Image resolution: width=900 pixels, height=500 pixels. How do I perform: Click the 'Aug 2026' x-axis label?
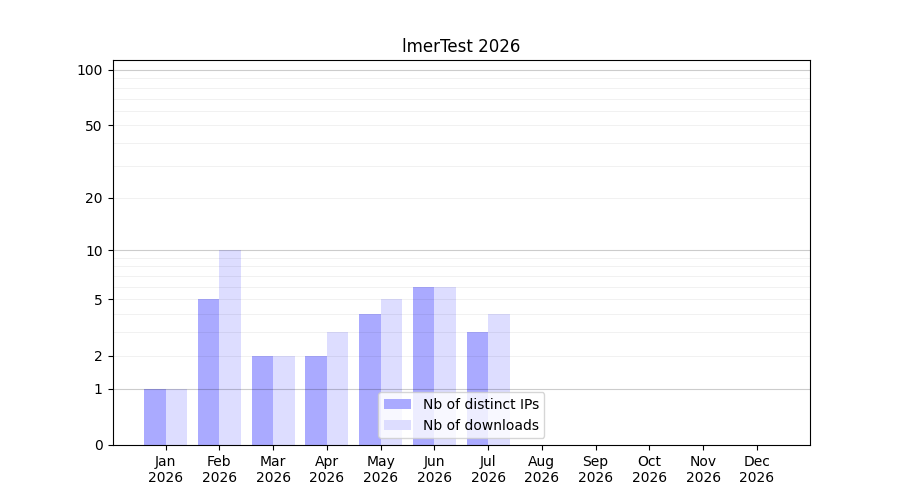coord(541,469)
